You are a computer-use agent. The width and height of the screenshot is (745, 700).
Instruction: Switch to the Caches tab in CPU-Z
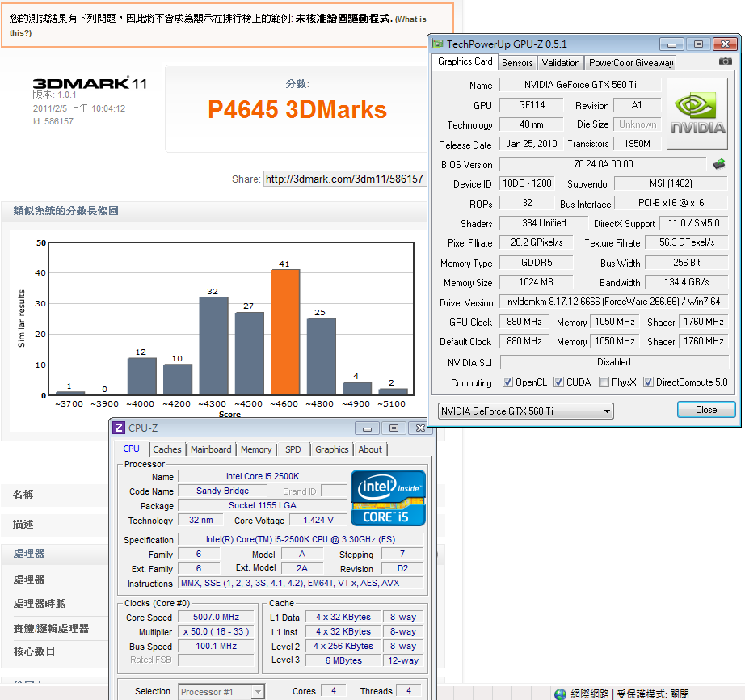[166, 449]
